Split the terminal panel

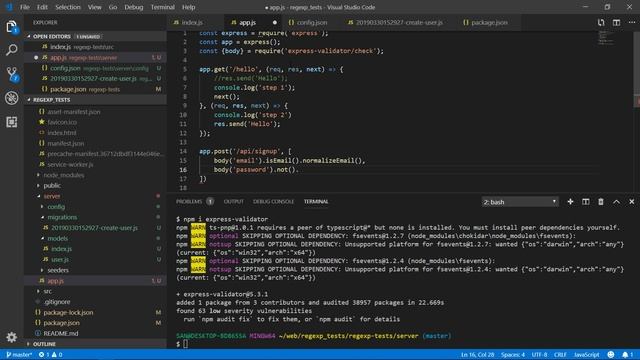tap(586, 202)
